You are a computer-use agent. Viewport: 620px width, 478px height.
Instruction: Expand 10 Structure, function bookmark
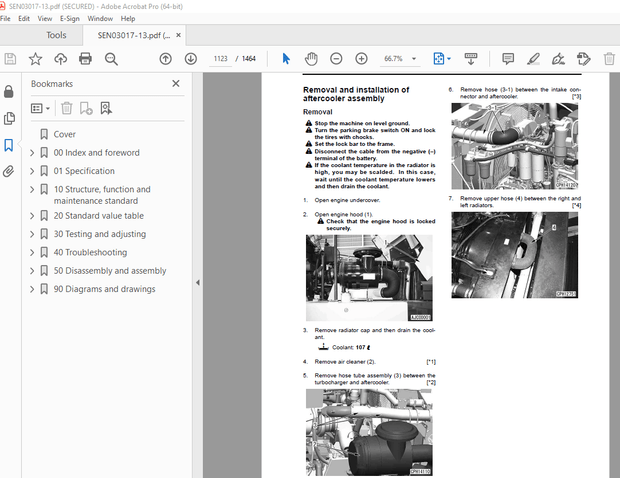point(32,189)
